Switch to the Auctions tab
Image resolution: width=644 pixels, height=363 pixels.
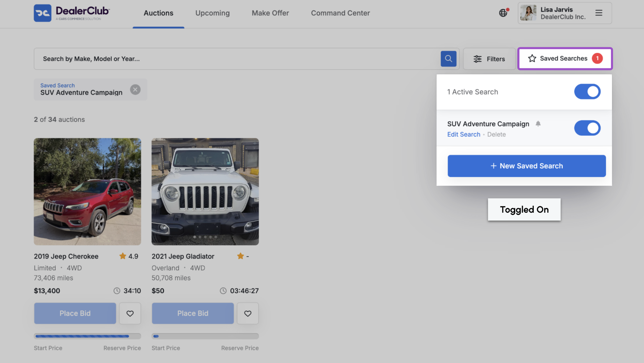pyautogui.click(x=158, y=13)
